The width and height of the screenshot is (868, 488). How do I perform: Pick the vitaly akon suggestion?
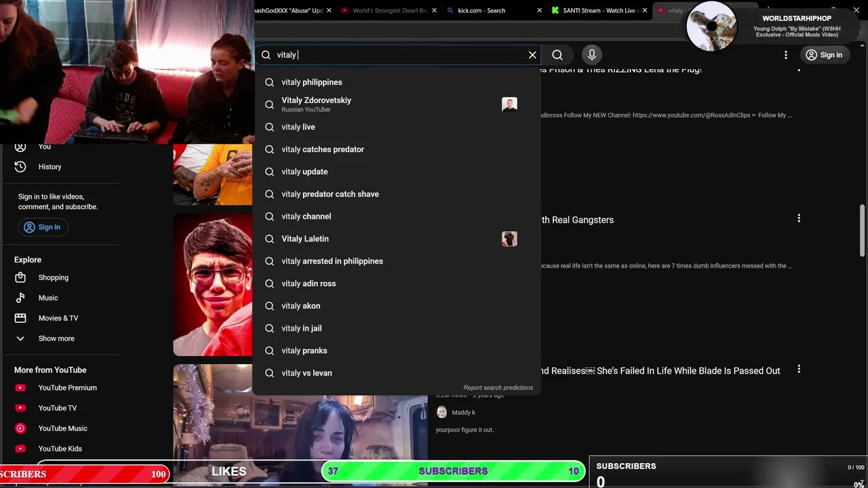(x=397, y=306)
